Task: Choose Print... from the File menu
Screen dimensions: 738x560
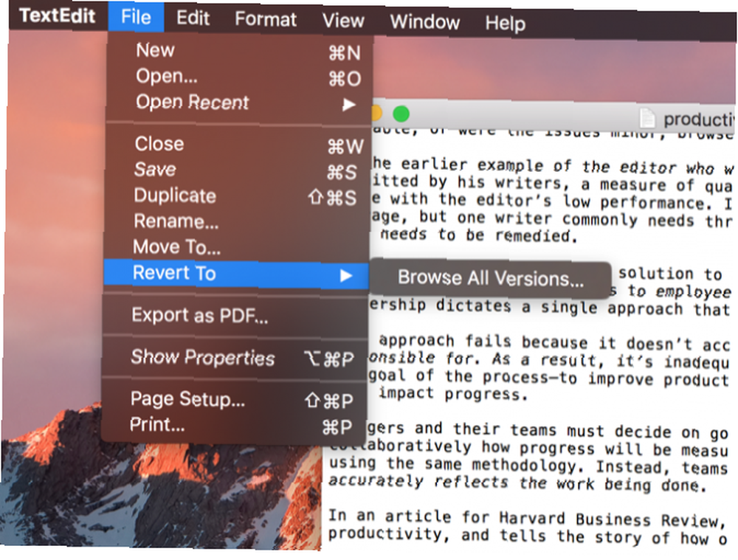Action: click(x=233, y=426)
